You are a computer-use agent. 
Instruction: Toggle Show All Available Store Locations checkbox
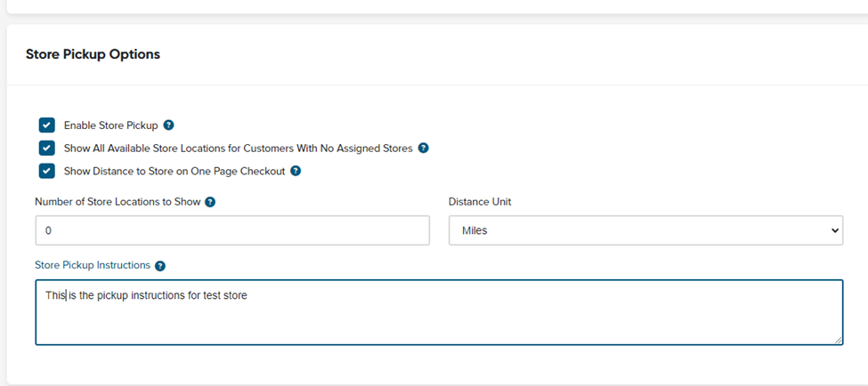47,149
